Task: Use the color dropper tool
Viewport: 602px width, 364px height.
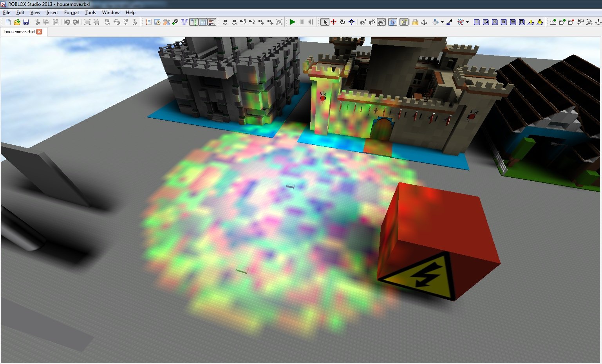Action: [x=449, y=22]
